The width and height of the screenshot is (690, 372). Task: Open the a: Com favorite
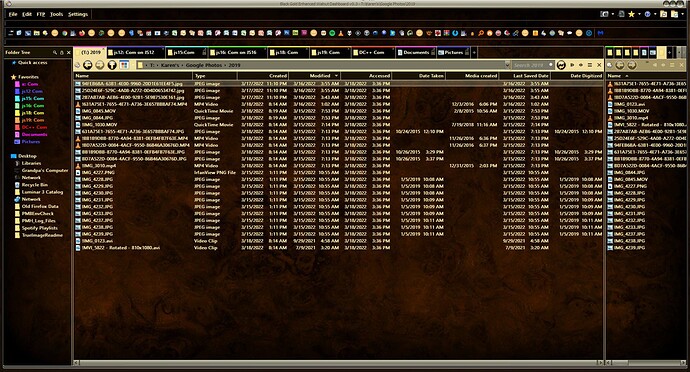[x=30, y=84]
